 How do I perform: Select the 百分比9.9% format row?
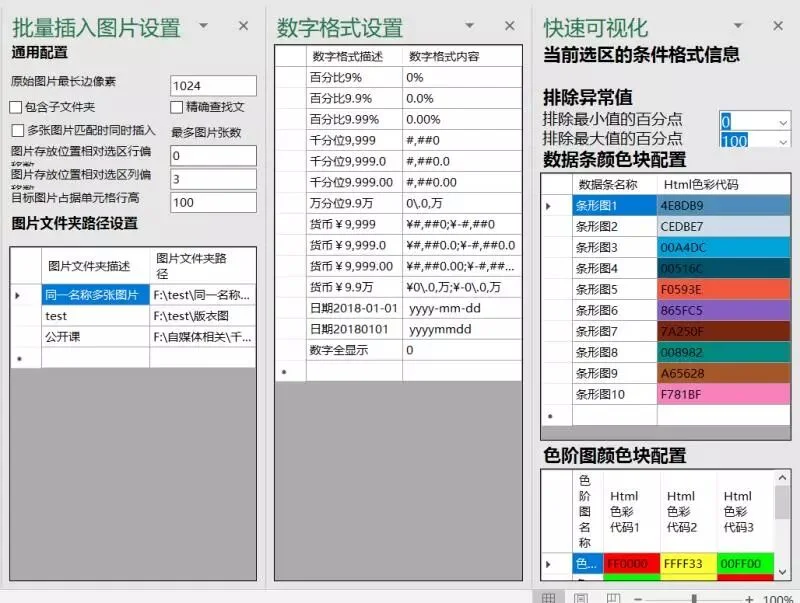pyautogui.click(x=398, y=98)
